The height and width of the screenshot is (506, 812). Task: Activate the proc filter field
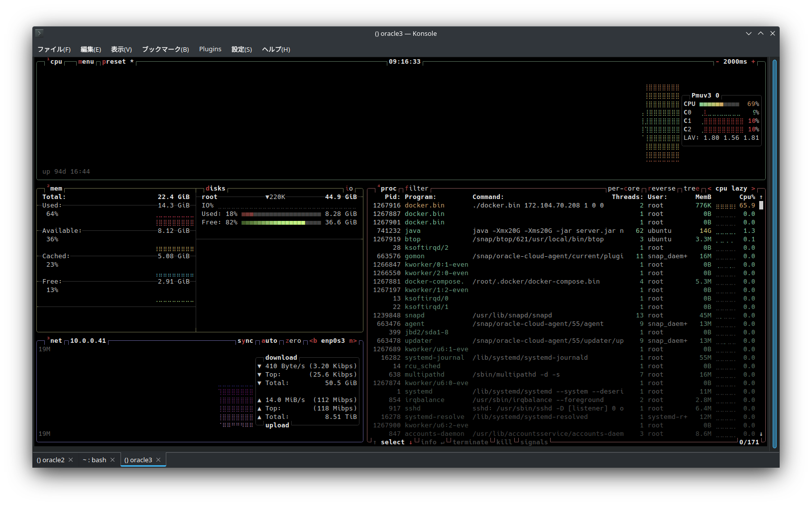(x=416, y=189)
